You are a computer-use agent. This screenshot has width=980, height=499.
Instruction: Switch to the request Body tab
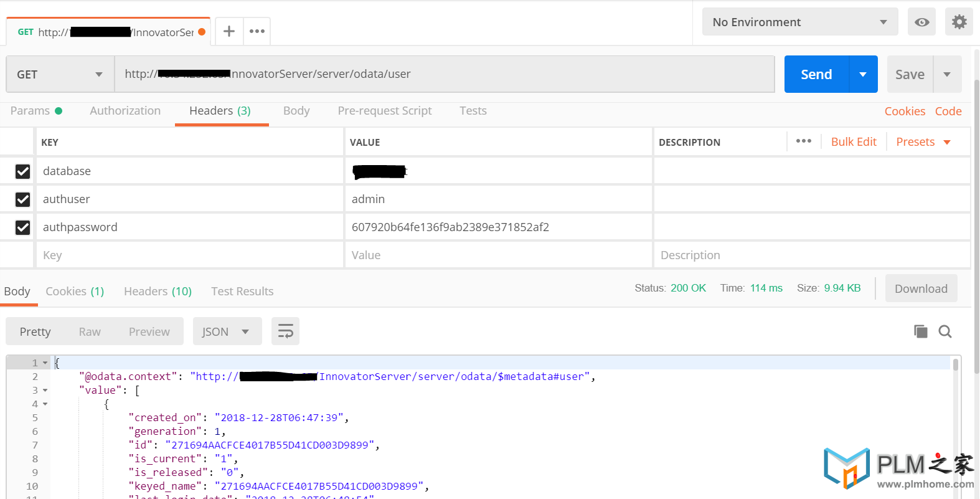(296, 111)
